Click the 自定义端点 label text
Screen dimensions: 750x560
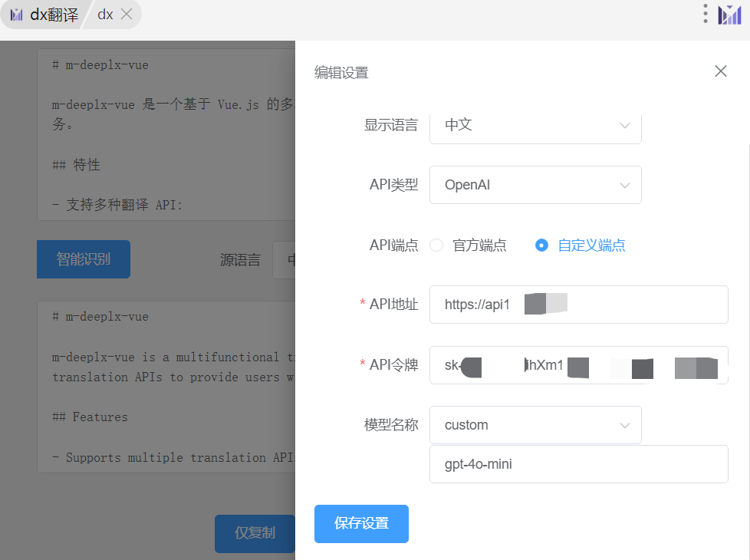[x=592, y=245]
